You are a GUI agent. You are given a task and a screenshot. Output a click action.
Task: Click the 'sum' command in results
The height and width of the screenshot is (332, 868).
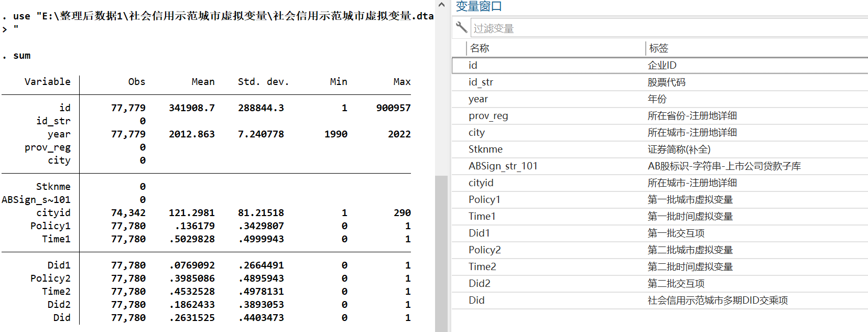click(22, 56)
